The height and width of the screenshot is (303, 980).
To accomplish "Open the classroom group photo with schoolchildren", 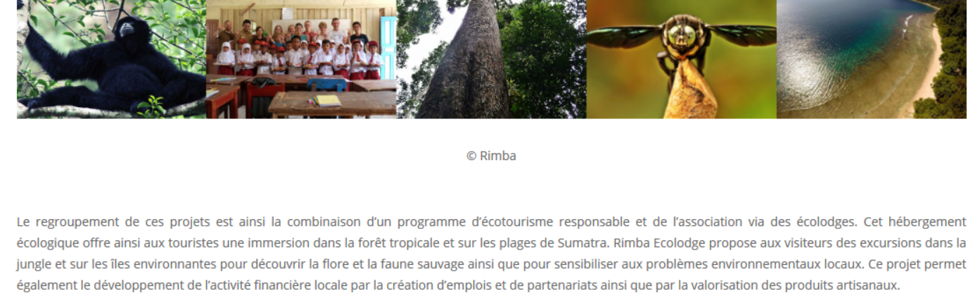I will pos(302,59).
